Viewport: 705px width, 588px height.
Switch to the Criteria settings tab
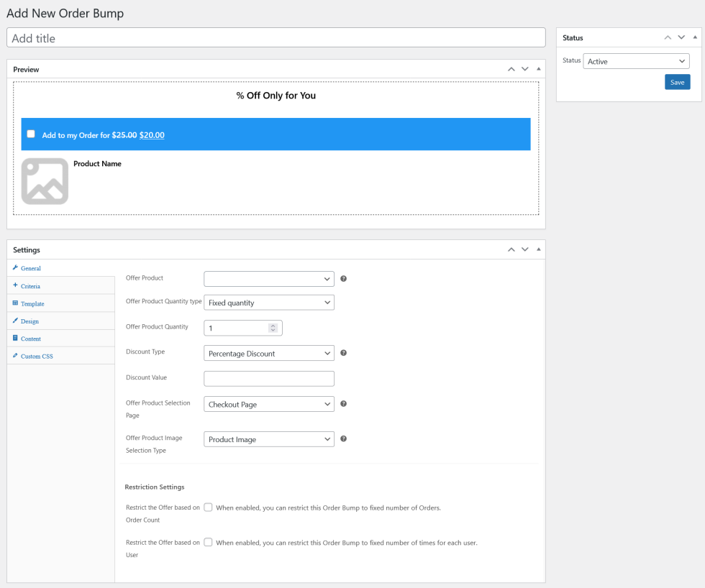pos(30,286)
